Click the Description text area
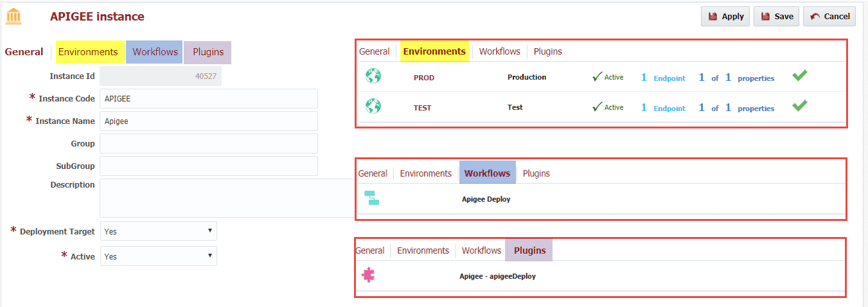The width and height of the screenshot is (868, 307). tap(228, 198)
